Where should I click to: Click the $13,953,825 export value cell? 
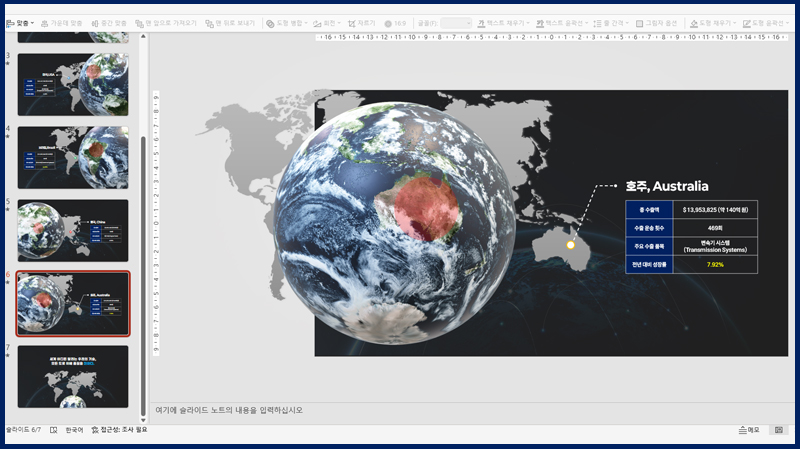coord(715,210)
